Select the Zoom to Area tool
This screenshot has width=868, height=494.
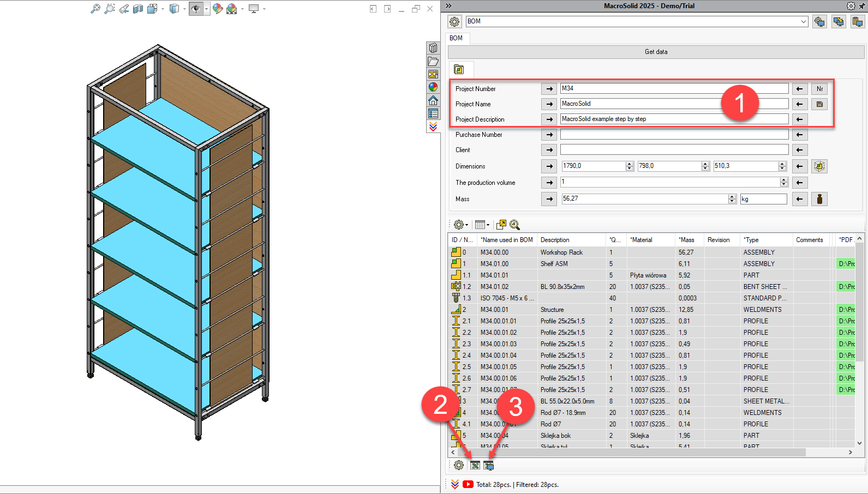click(110, 9)
